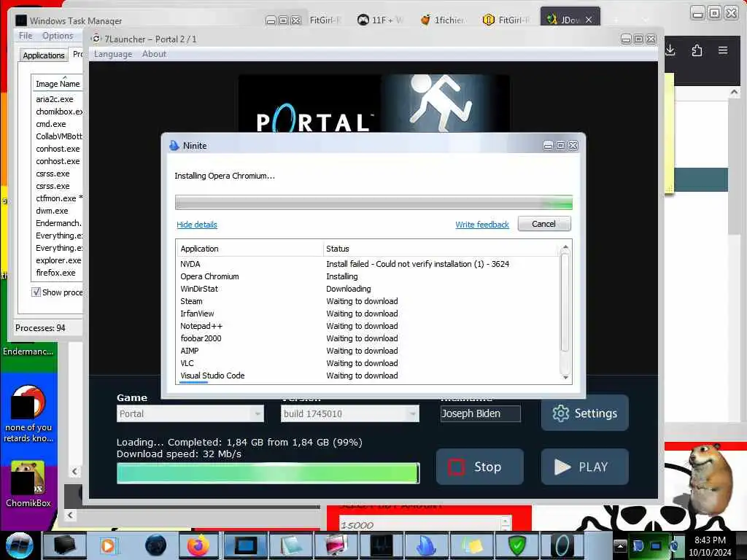Toggle Show processes checkbox in Task Manager
747x560 pixels.
36,292
